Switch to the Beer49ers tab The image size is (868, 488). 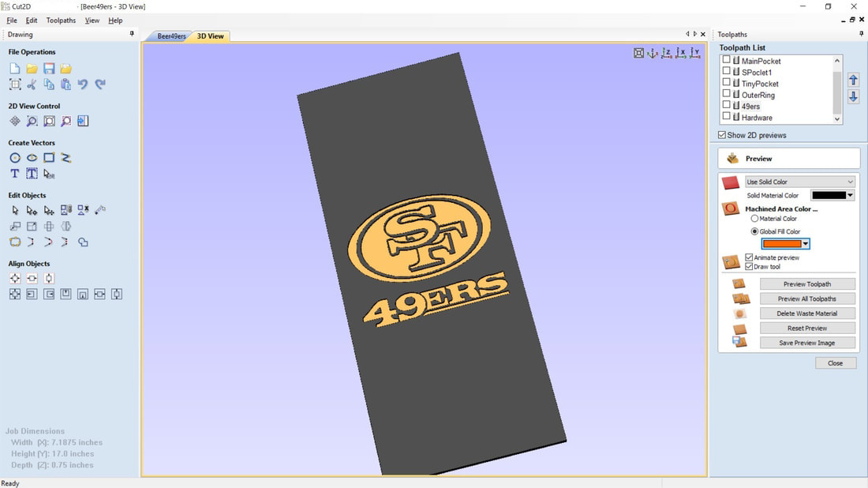[171, 36]
